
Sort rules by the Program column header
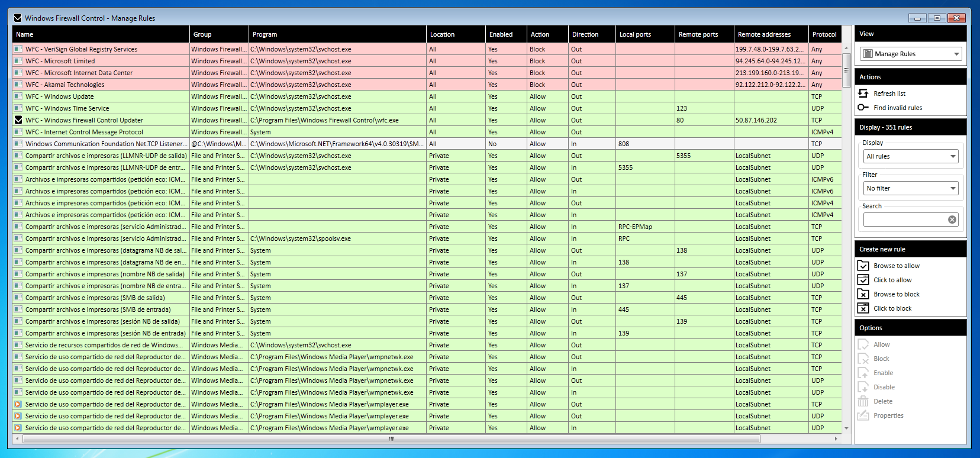[337, 34]
